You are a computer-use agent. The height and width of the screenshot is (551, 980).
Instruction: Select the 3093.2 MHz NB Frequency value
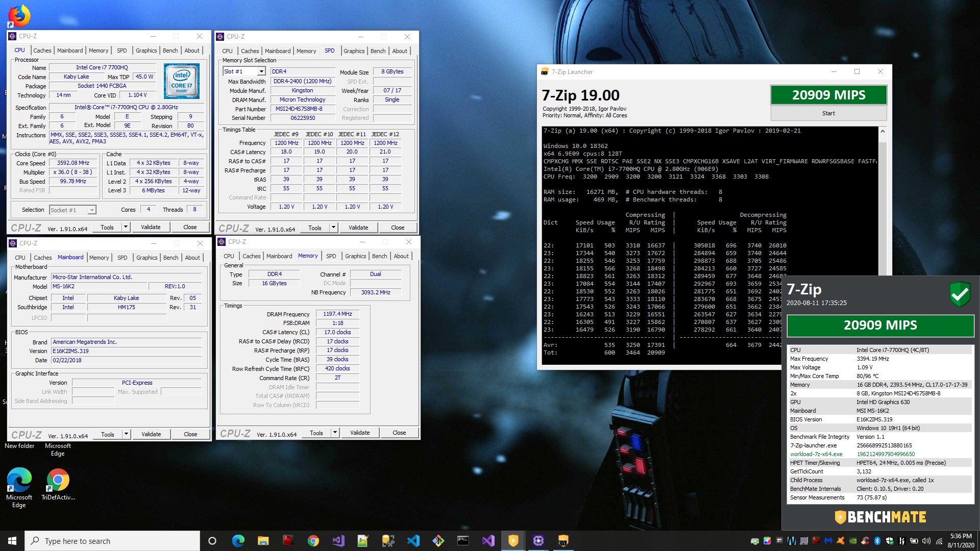pyautogui.click(x=376, y=292)
